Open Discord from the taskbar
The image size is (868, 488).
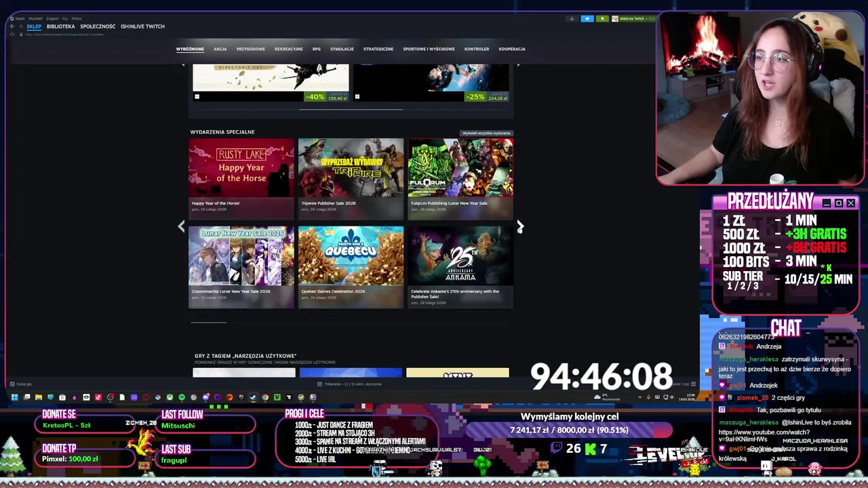click(x=205, y=397)
